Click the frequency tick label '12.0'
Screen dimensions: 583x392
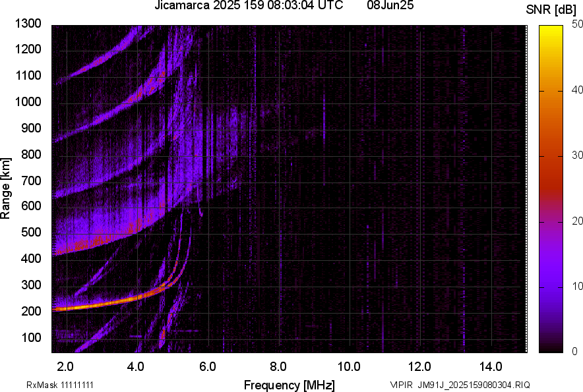point(420,367)
